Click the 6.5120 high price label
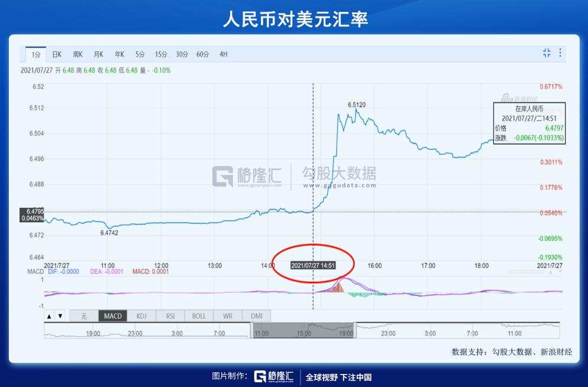Screen dimensions: 588x387 [356, 105]
